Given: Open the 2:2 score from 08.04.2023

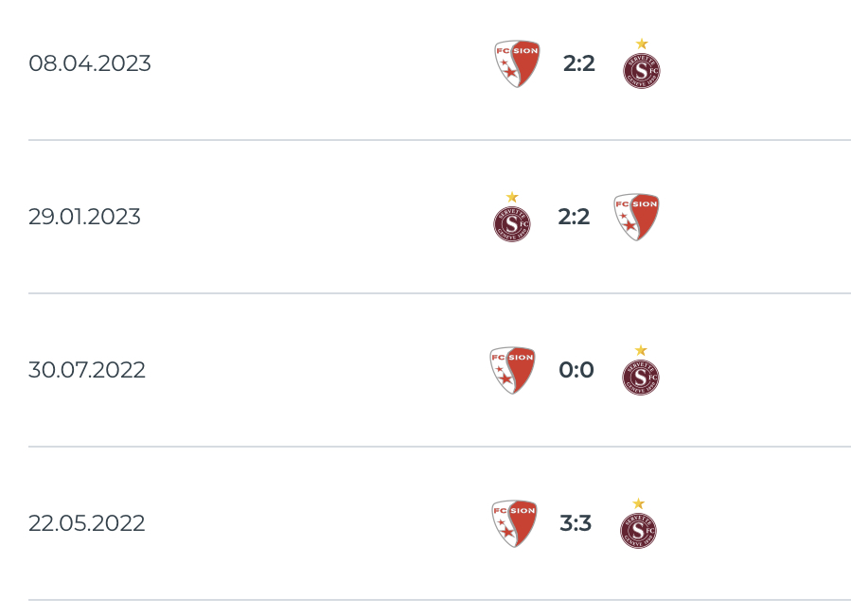Looking at the screenshot, I should 579,63.
